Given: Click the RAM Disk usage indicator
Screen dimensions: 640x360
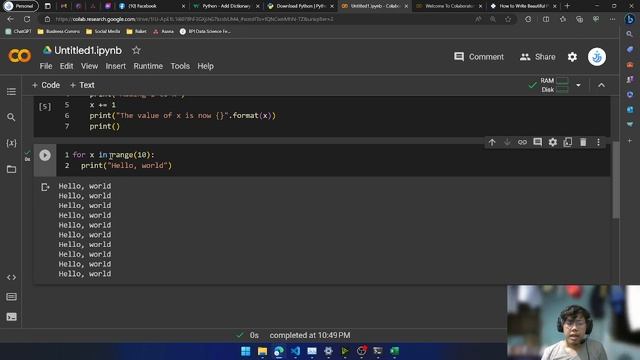Looking at the screenshot, I should click(x=554, y=85).
